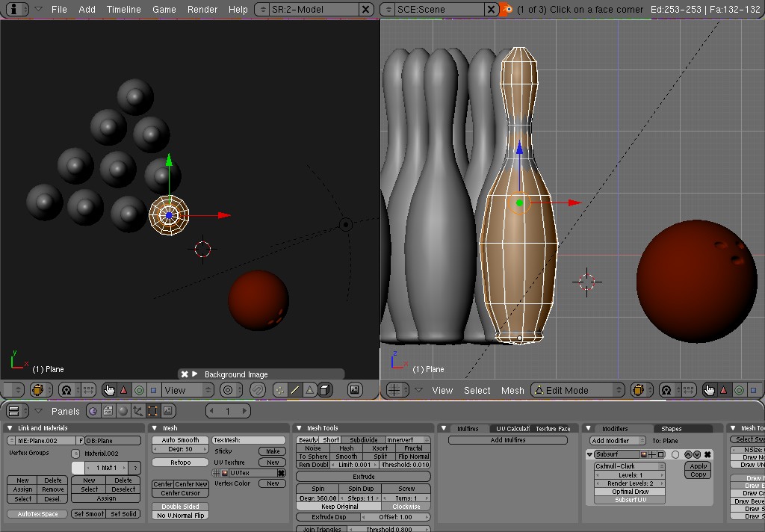This screenshot has width=765, height=532.
Task: Click the Set Smooth button
Action: click(88, 514)
